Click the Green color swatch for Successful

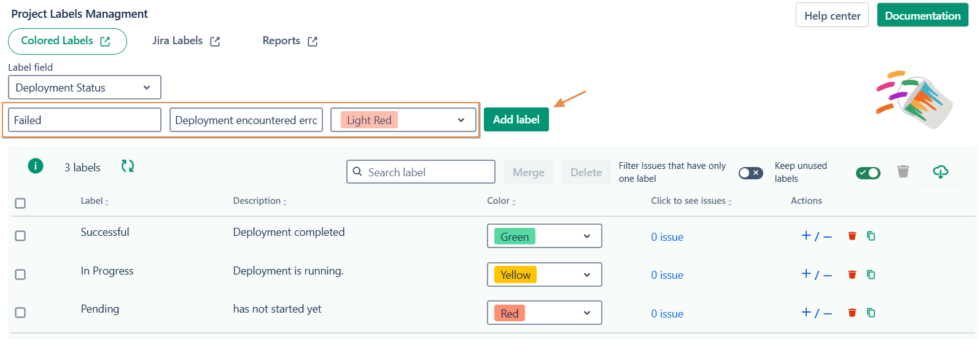pos(515,236)
